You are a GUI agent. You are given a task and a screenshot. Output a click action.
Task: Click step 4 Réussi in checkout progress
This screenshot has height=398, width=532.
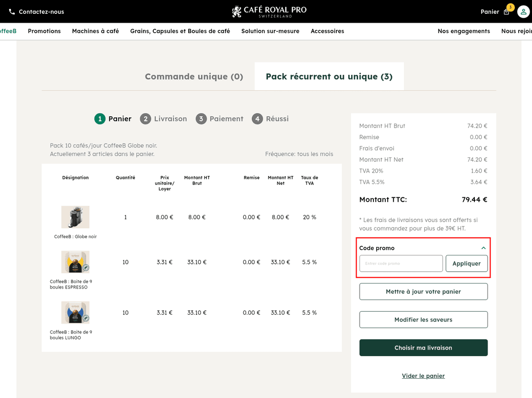[270, 119]
